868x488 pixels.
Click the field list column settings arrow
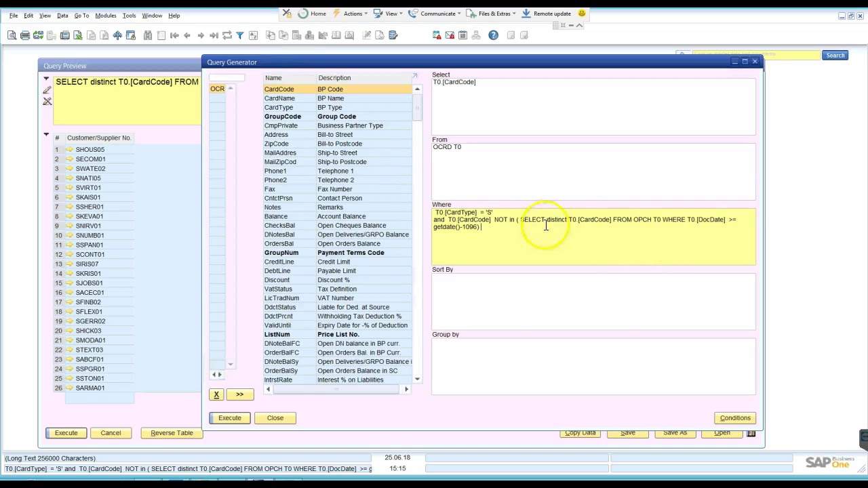415,76
